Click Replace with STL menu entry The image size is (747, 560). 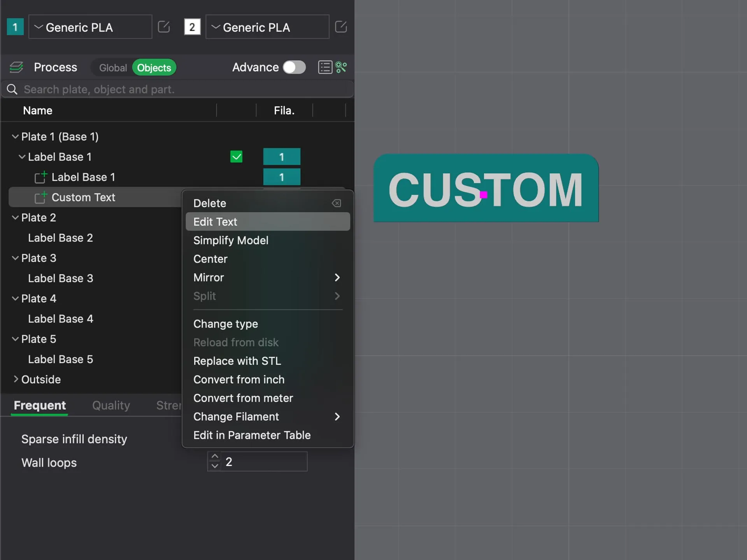click(237, 360)
